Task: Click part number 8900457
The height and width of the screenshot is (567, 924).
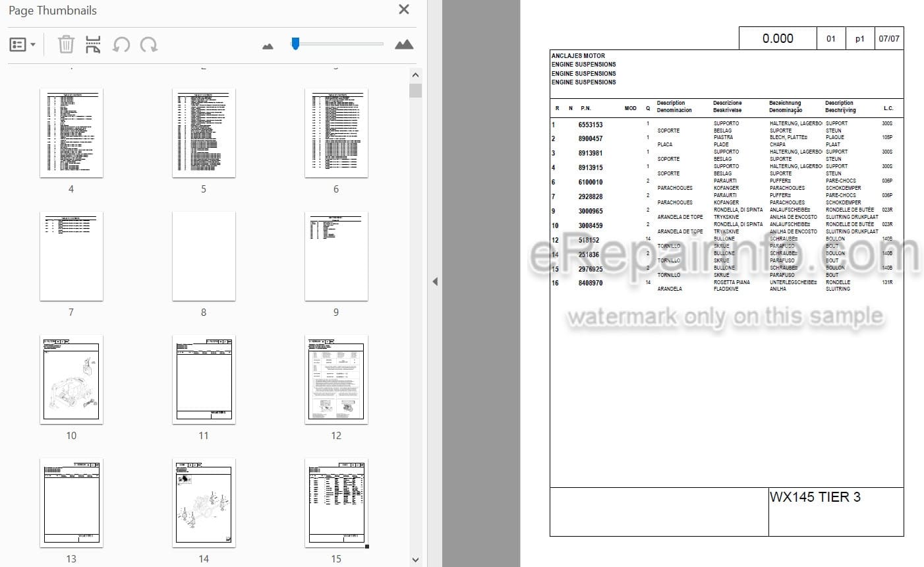Action: click(x=591, y=138)
